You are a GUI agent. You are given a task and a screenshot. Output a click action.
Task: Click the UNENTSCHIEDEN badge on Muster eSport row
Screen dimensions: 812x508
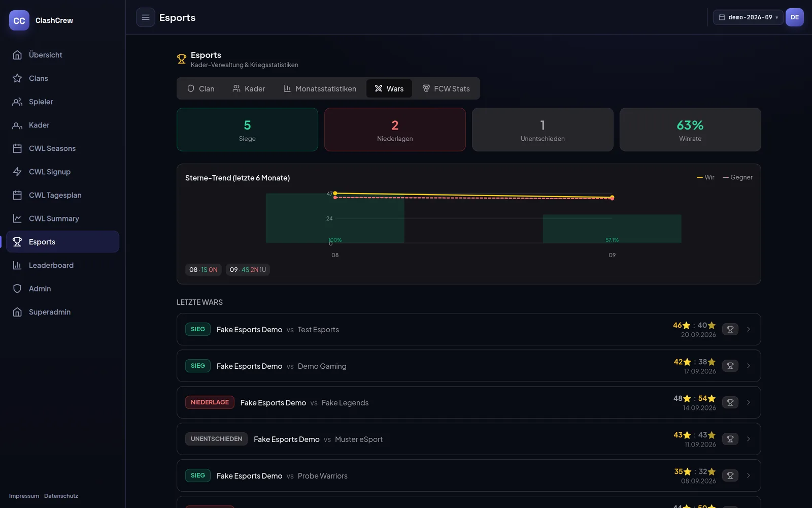point(216,439)
